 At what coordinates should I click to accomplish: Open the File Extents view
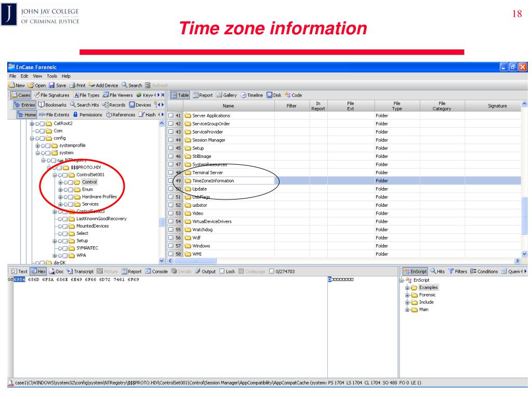tap(54, 115)
